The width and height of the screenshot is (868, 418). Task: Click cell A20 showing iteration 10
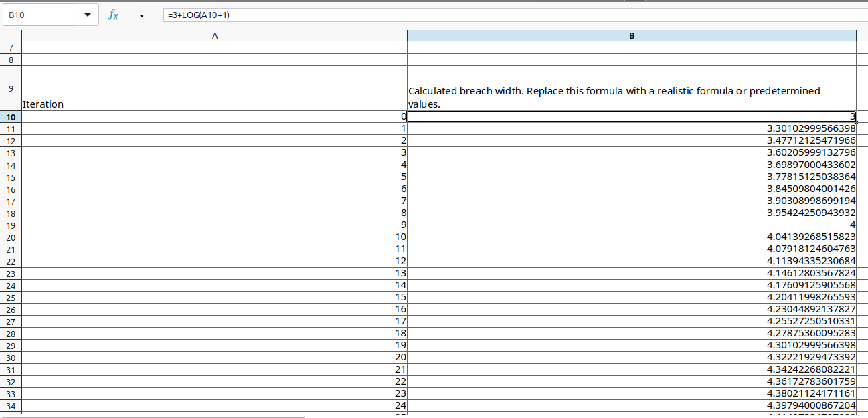pyautogui.click(x=214, y=237)
